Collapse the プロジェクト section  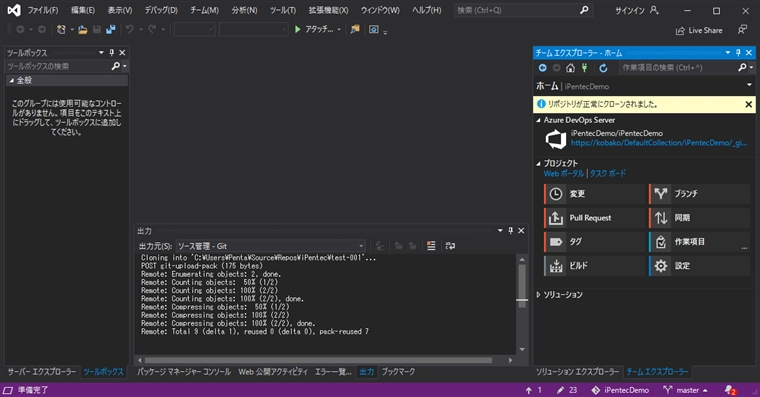coord(538,163)
